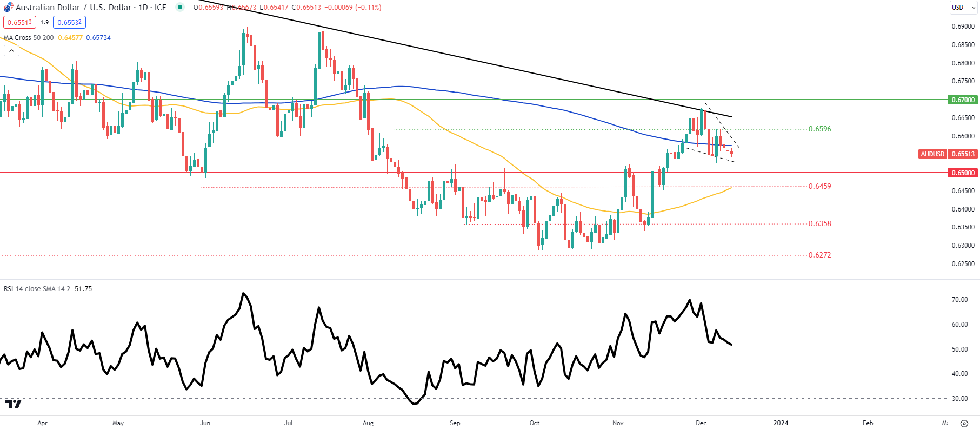Screen dimensions: 980x429
Task: Collapse the indicator legend arrow
Action: pos(11,50)
